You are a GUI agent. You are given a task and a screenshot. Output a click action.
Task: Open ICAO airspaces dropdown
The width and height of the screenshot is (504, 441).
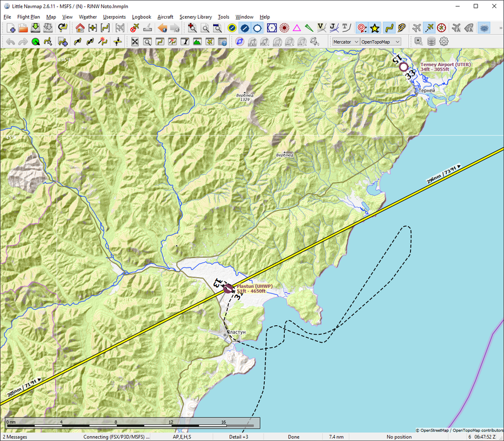coord(252,42)
